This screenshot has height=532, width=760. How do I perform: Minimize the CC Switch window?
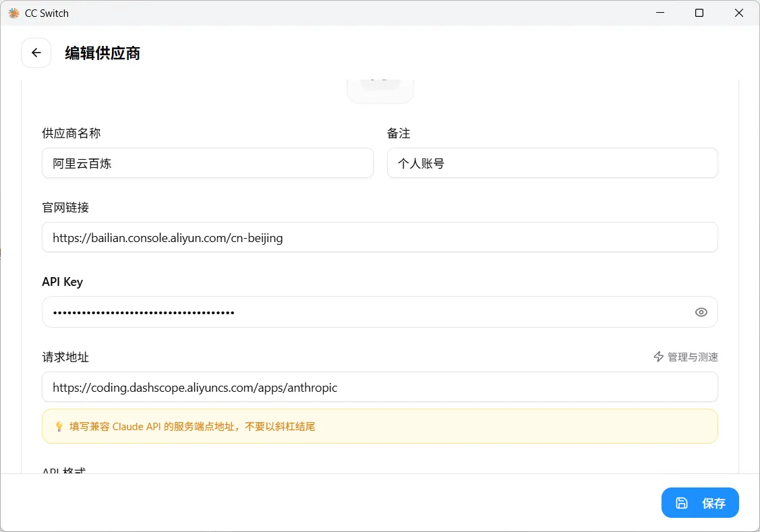[x=660, y=13]
